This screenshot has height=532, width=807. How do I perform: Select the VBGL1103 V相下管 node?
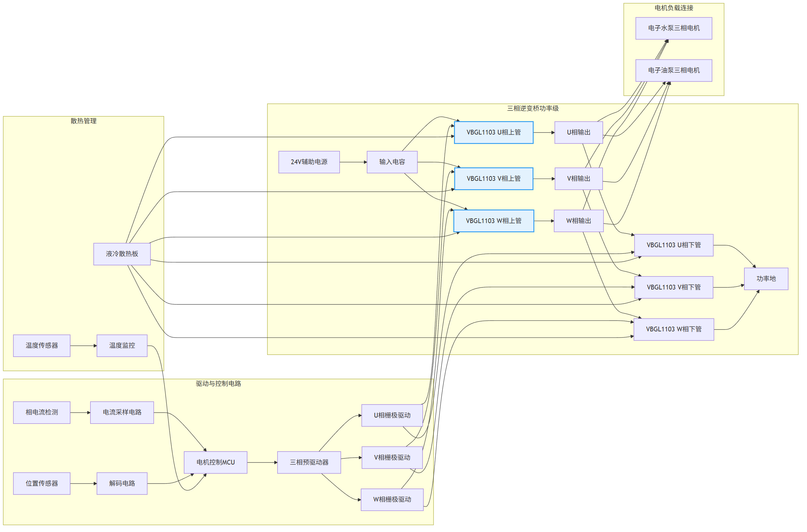[x=673, y=287]
